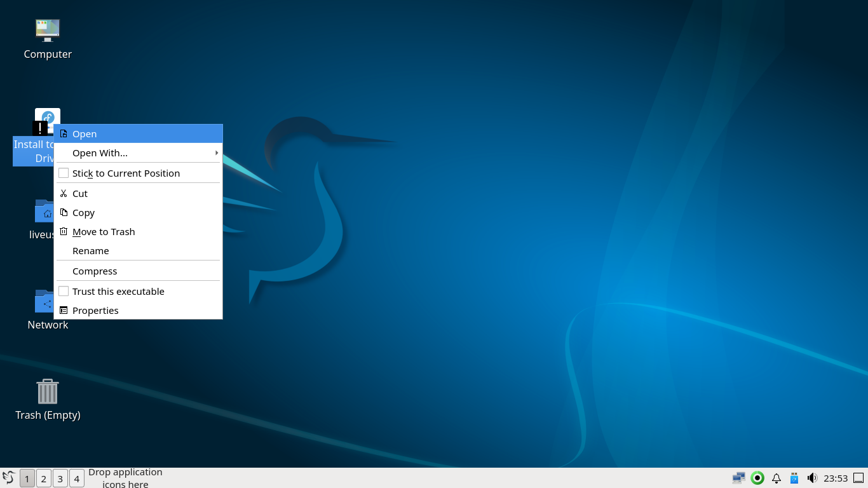Screen dimensions: 868x488
Task: Switch to workspace 3
Action: point(60,478)
